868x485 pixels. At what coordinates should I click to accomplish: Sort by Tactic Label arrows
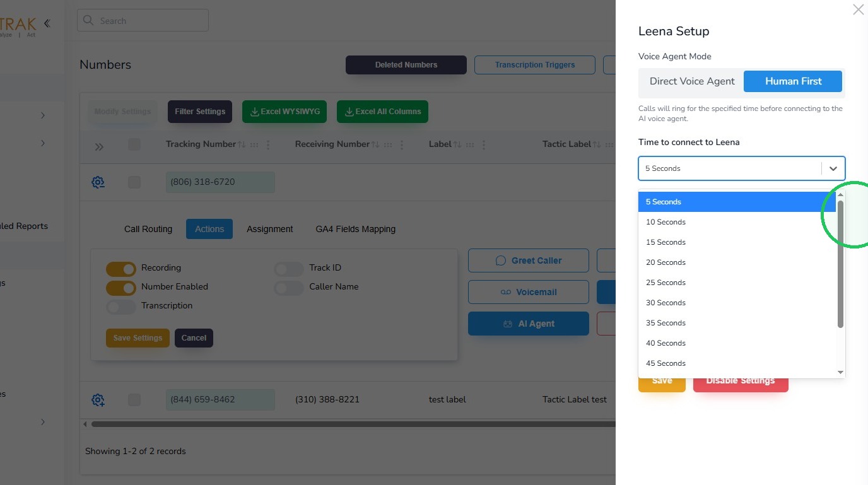pos(597,144)
